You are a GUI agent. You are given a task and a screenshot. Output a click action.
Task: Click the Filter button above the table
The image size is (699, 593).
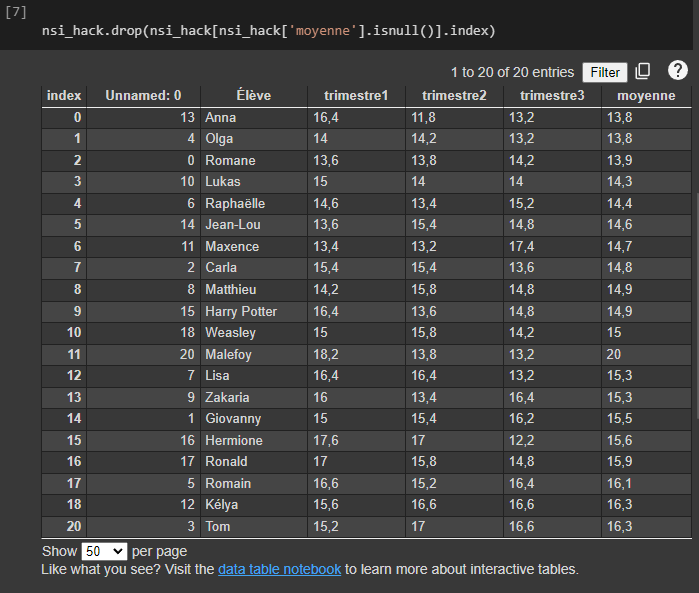(x=605, y=72)
